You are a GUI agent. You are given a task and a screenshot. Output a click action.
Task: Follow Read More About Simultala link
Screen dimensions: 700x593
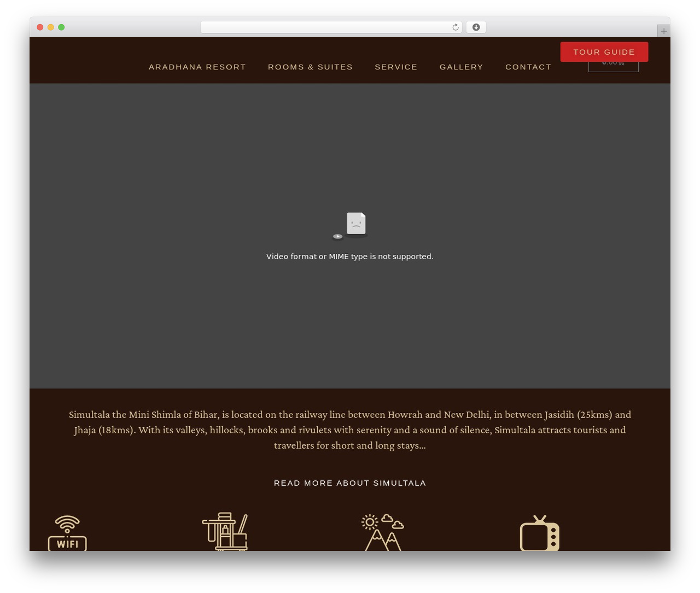click(x=350, y=483)
